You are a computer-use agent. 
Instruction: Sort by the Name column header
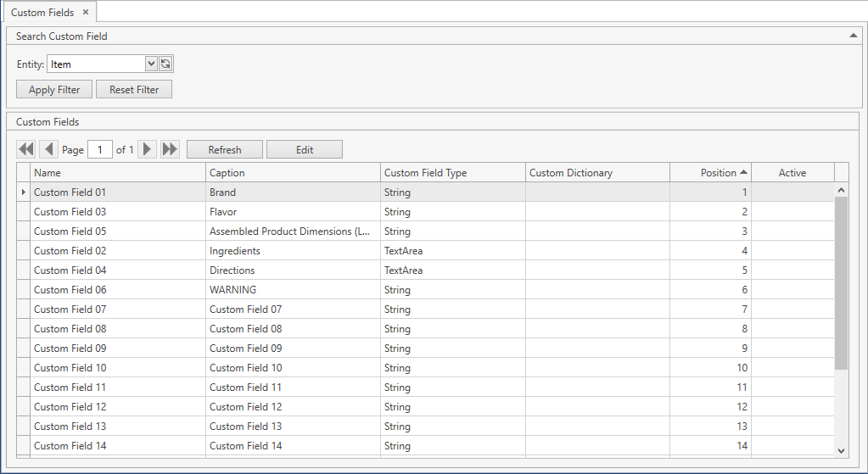117,173
